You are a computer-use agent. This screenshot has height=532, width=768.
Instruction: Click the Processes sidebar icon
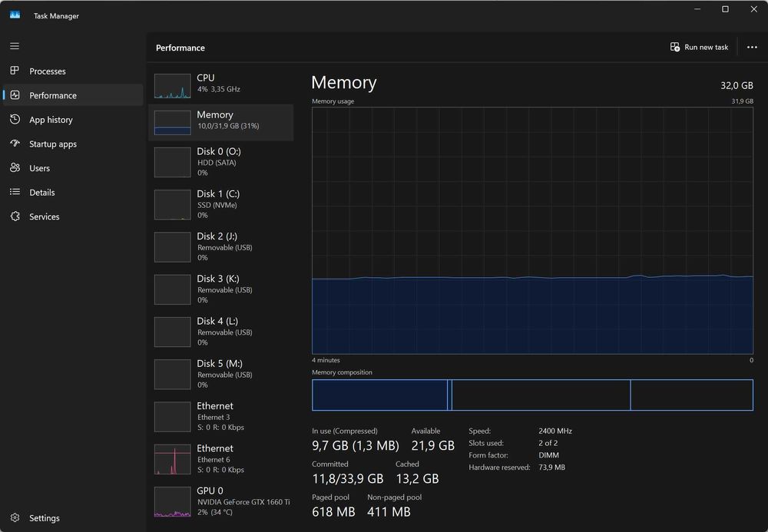pyautogui.click(x=15, y=71)
